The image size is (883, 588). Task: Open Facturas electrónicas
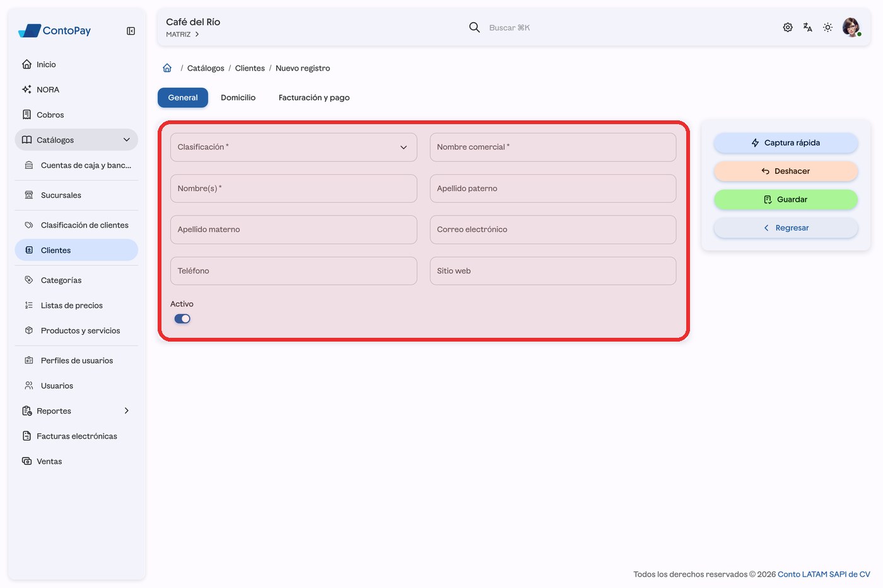coord(76,436)
